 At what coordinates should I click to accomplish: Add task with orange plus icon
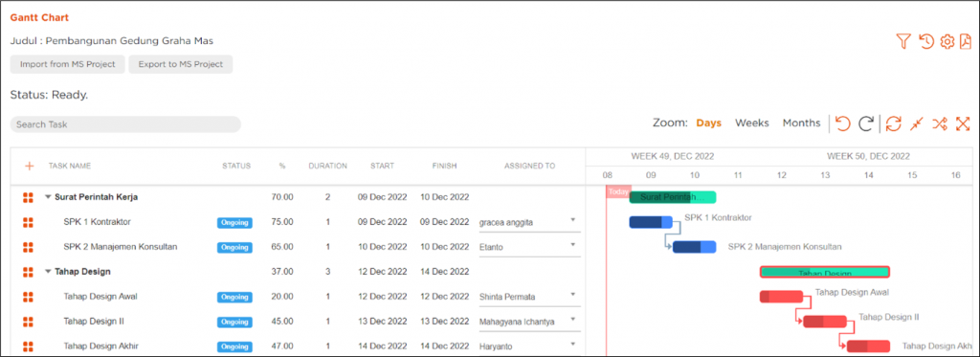pos(29,166)
